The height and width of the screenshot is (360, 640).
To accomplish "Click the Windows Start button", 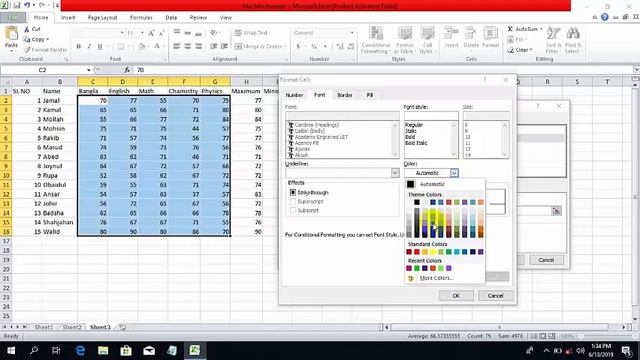I will (11, 350).
